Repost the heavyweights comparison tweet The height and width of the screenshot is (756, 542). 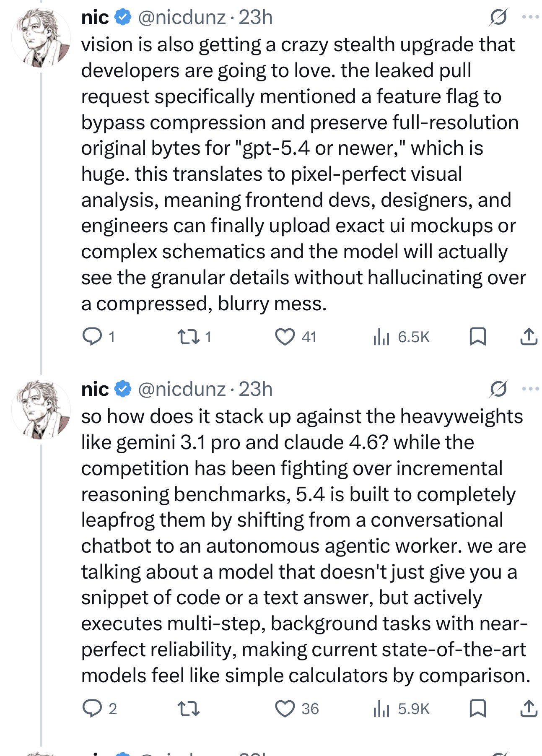coord(188,709)
